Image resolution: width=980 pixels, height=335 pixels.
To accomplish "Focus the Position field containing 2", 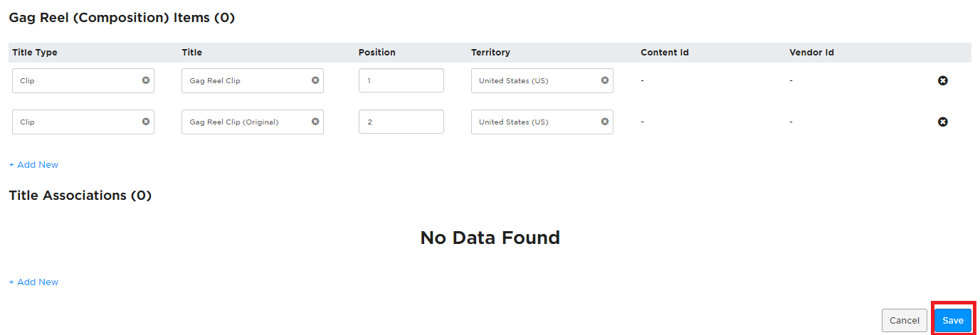I will tap(401, 122).
